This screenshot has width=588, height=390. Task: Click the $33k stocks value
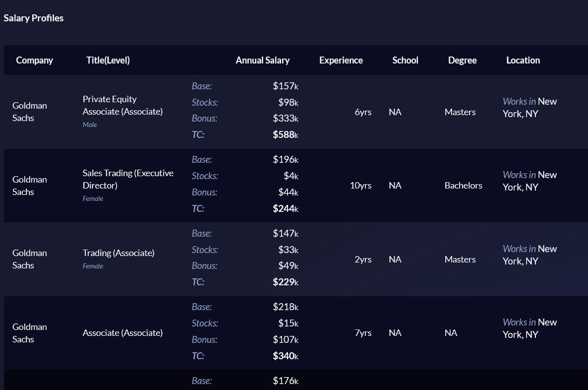coord(288,250)
